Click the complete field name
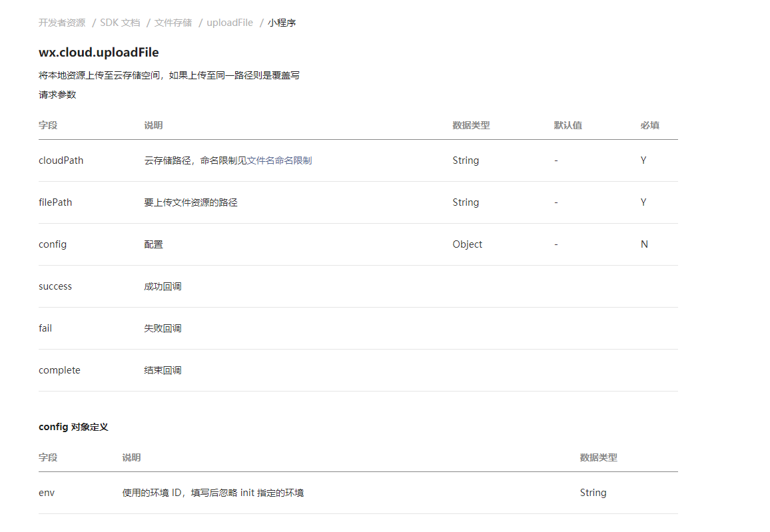Image resolution: width=770 pixels, height=532 pixels. pos(59,370)
